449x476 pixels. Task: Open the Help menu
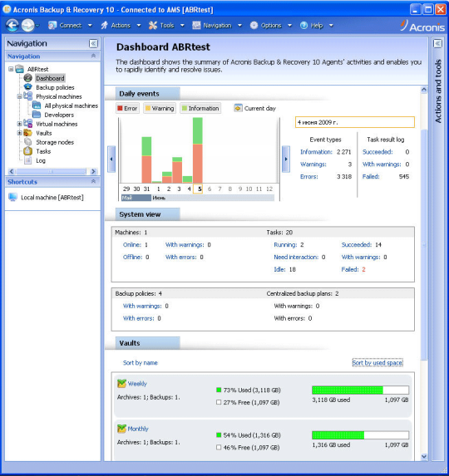point(317,26)
